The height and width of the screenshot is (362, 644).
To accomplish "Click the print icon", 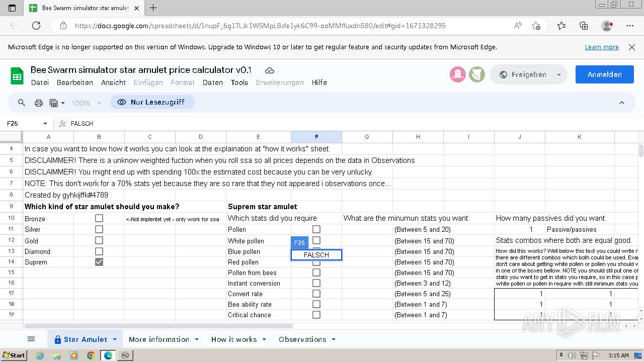I will tap(39, 103).
